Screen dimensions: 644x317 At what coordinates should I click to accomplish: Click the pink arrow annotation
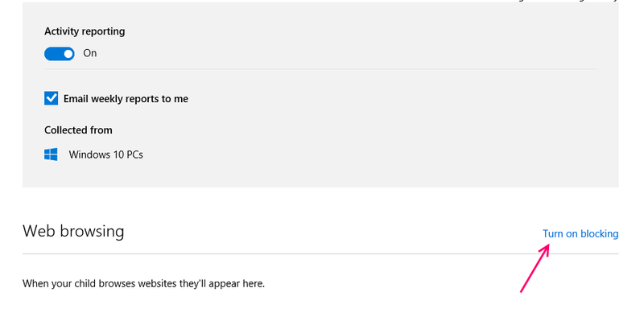535,268
